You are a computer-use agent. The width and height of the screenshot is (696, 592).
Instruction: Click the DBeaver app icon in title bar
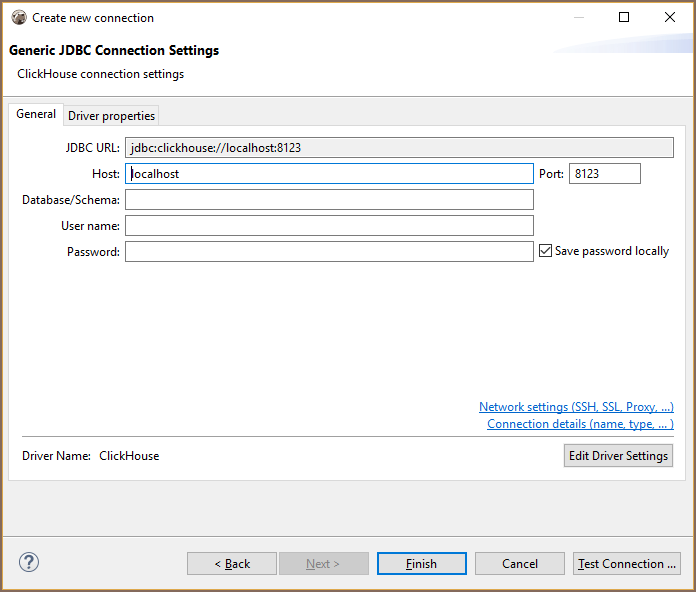click(x=19, y=18)
